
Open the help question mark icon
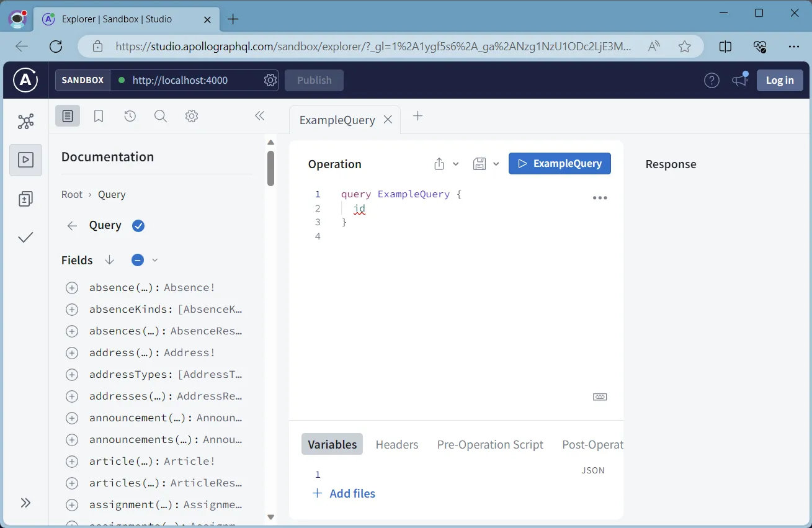pyautogui.click(x=712, y=80)
